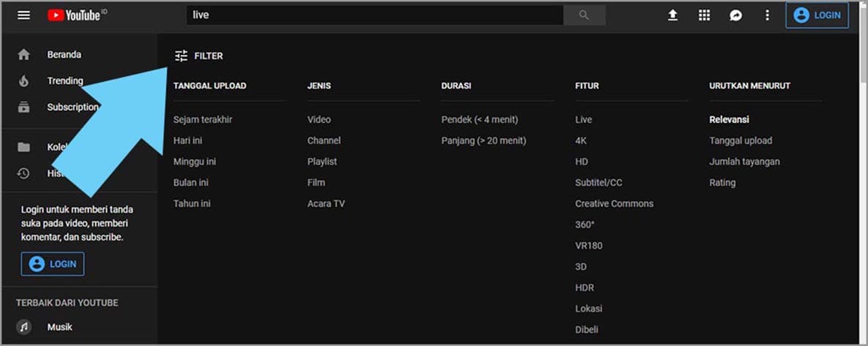
Task: Click the upload video icon
Action: tap(672, 15)
